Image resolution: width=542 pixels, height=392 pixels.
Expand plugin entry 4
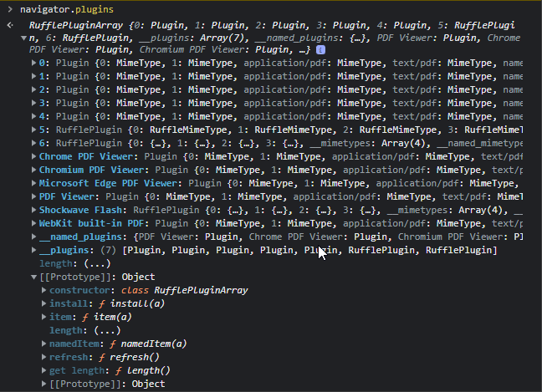click(33, 116)
